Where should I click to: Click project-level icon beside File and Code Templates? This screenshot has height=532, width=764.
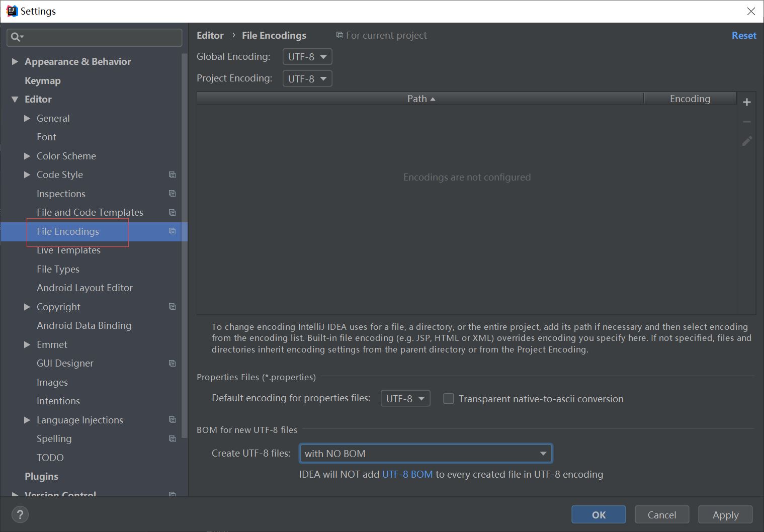pos(173,212)
